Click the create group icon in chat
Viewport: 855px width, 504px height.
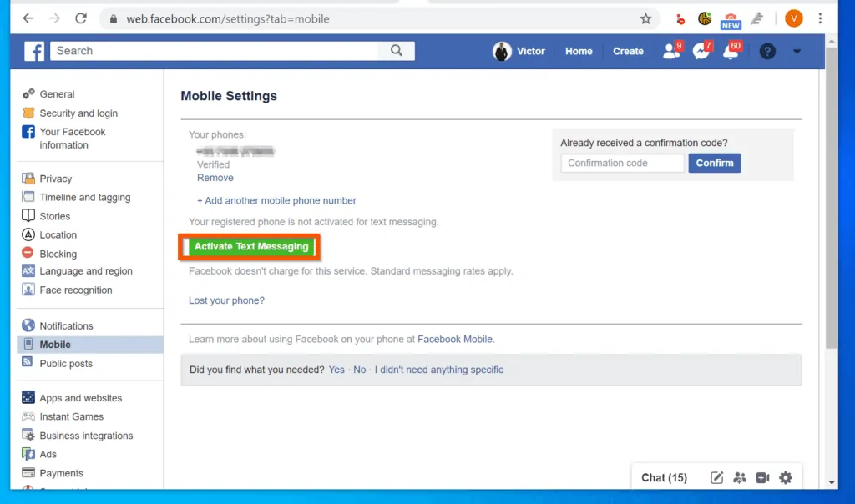(x=740, y=478)
